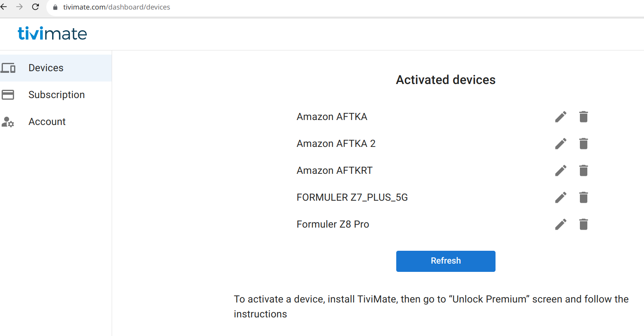Image resolution: width=644 pixels, height=336 pixels.
Task: Click the browser forward arrow
Action: [x=19, y=7]
